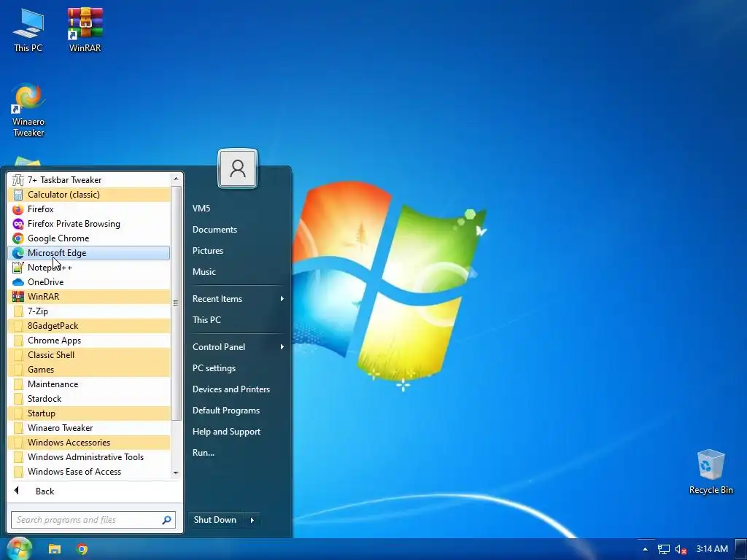Image resolution: width=747 pixels, height=560 pixels.
Task: Expand the Windows Accessories folder
Action: (89, 443)
